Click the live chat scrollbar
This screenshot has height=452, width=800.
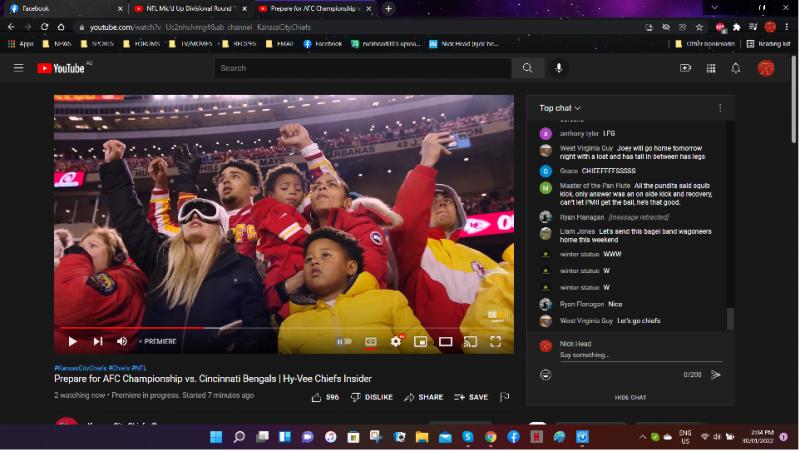(x=731, y=319)
